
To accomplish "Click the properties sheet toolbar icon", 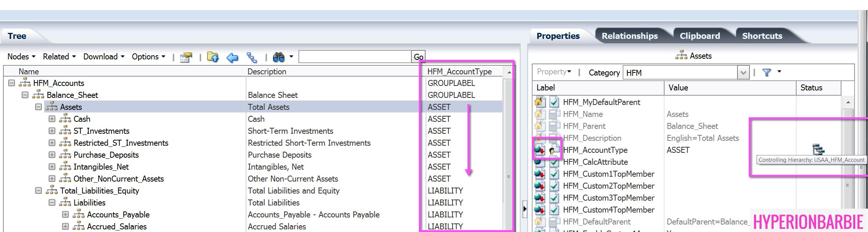I will [x=186, y=57].
